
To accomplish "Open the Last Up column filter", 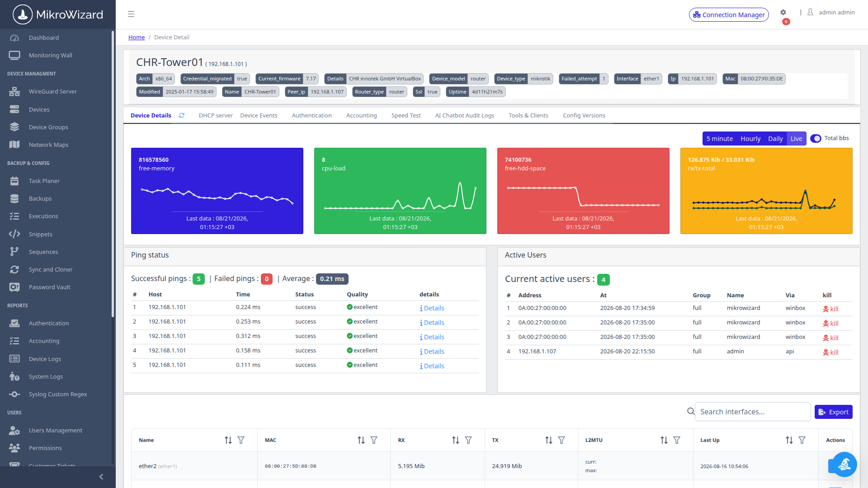I will pyautogui.click(x=802, y=440).
